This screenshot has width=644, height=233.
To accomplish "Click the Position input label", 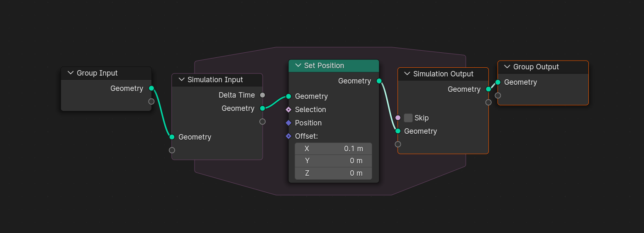I will coord(308,123).
